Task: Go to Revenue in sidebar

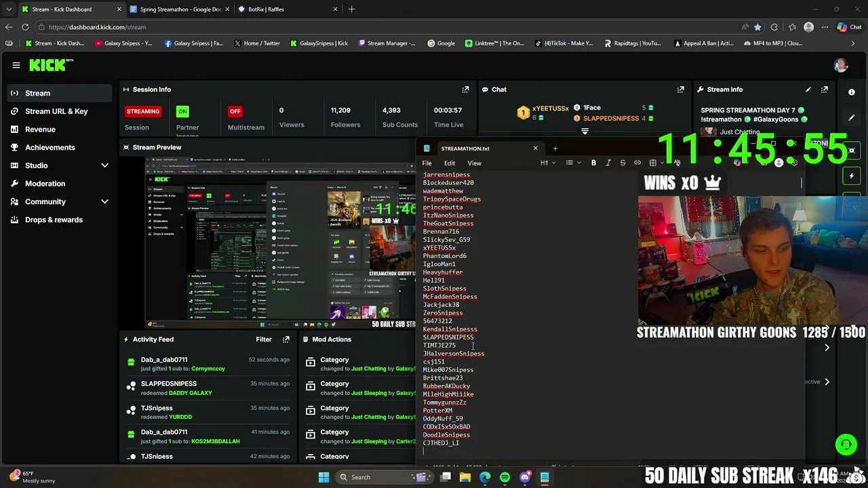Action: [40, 129]
